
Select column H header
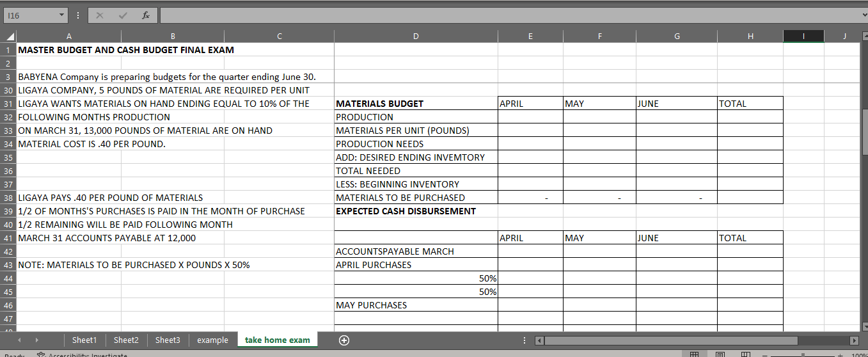pos(750,36)
